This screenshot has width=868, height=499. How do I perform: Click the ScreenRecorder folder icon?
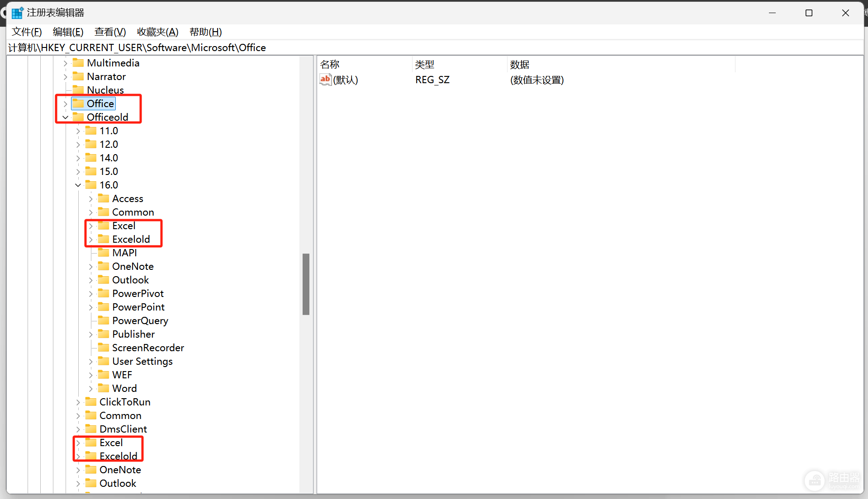coord(104,347)
